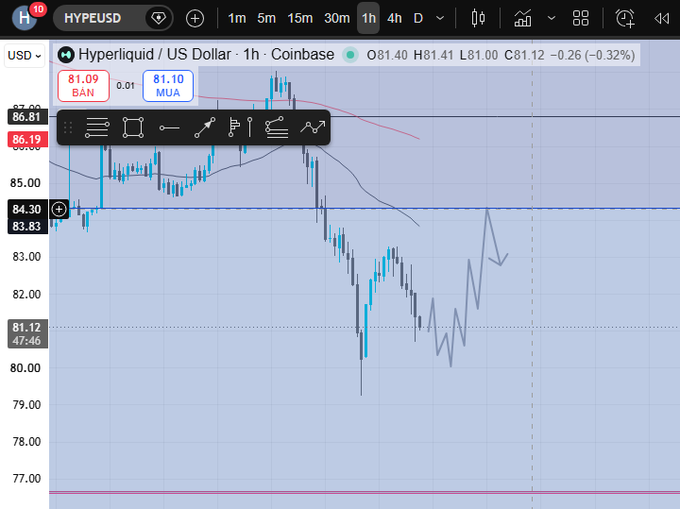The width and height of the screenshot is (680, 509).
Task: Switch to the 1m timeframe
Action: click(237, 18)
